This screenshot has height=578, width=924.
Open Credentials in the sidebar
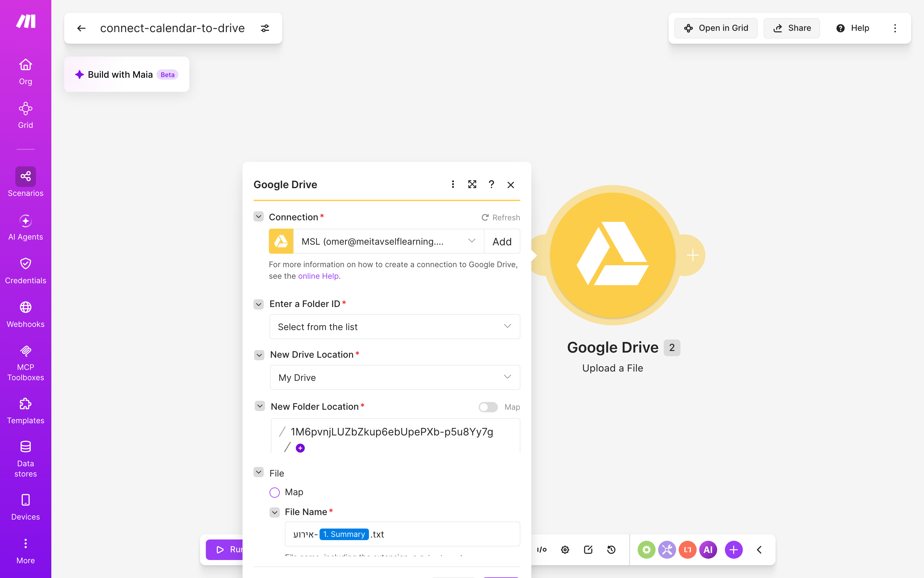click(26, 271)
